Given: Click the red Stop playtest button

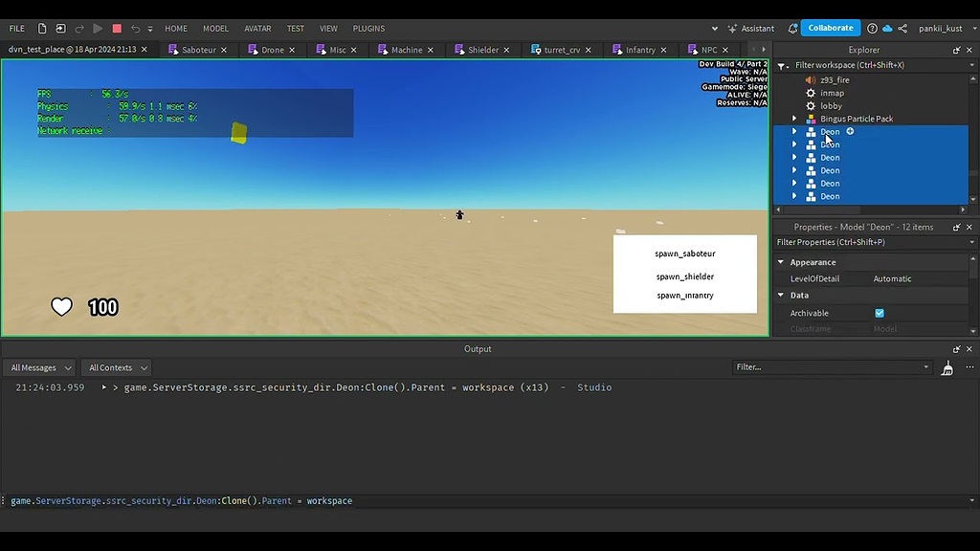Looking at the screenshot, I should [x=117, y=29].
